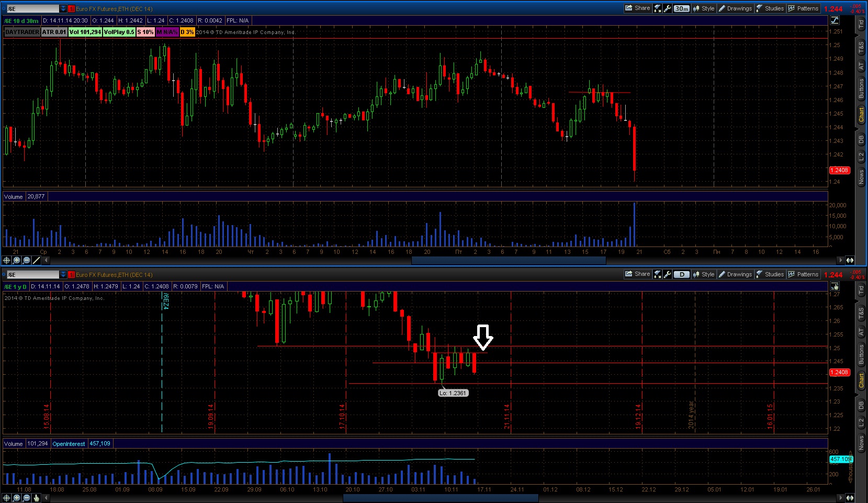Viewport: 868px width, 503px height.
Task: Open the 30m timeframe selector
Action: pyautogui.click(x=681, y=8)
